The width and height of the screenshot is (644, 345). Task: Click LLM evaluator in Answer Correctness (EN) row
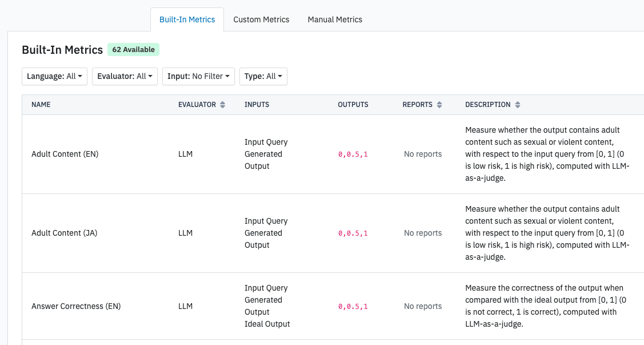[185, 306]
